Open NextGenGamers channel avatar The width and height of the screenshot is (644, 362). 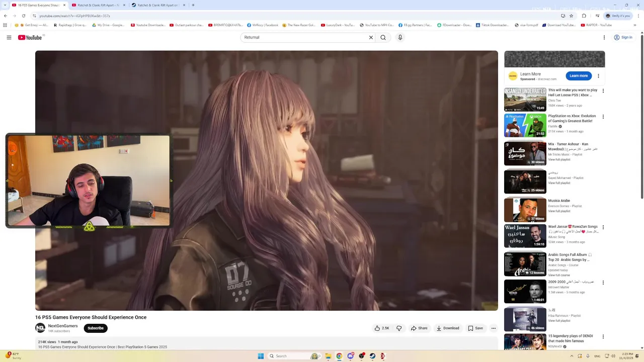click(40, 328)
